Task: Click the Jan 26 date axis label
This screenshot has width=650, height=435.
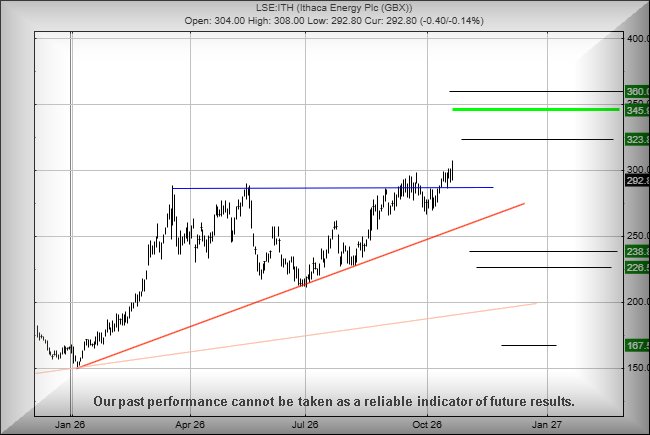Action: pos(70,425)
